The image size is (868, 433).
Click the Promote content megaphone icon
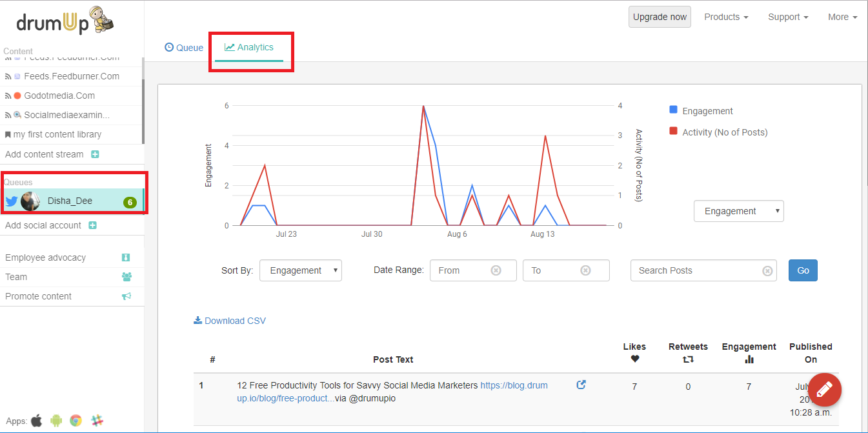tap(126, 296)
